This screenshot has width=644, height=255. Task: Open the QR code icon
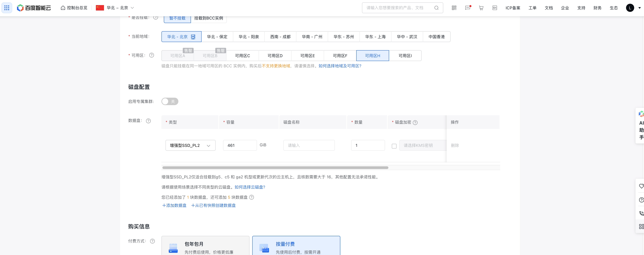[x=454, y=8]
